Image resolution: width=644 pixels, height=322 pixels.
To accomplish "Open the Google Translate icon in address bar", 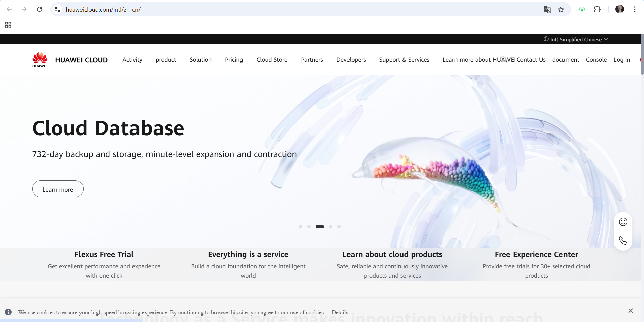I will tap(547, 10).
